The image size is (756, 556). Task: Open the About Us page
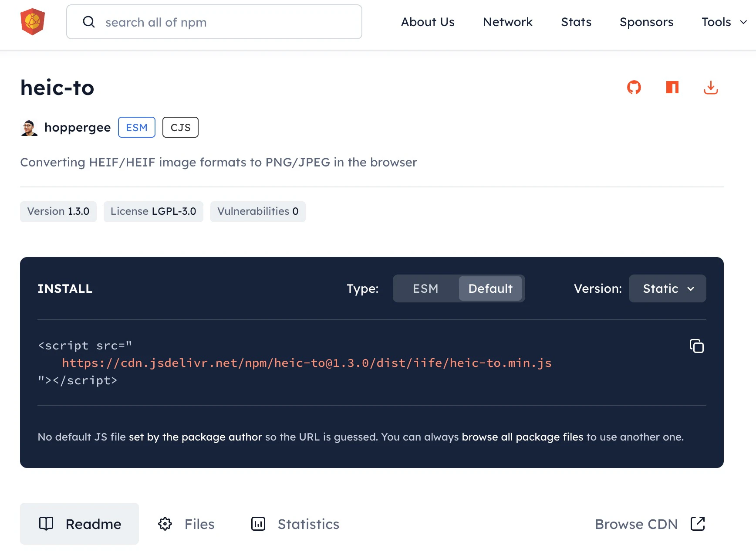pos(428,22)
